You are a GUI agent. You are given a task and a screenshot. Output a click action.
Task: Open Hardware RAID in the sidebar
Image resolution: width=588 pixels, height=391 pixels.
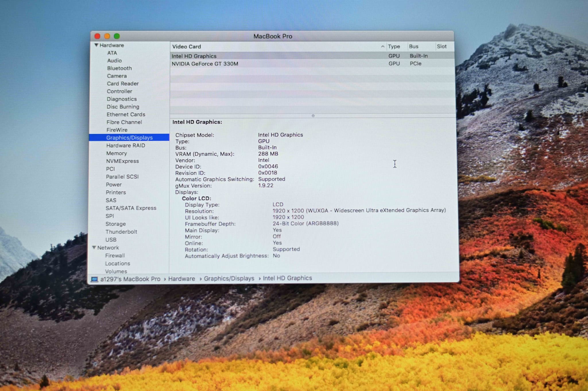click(x=126, y=145)
